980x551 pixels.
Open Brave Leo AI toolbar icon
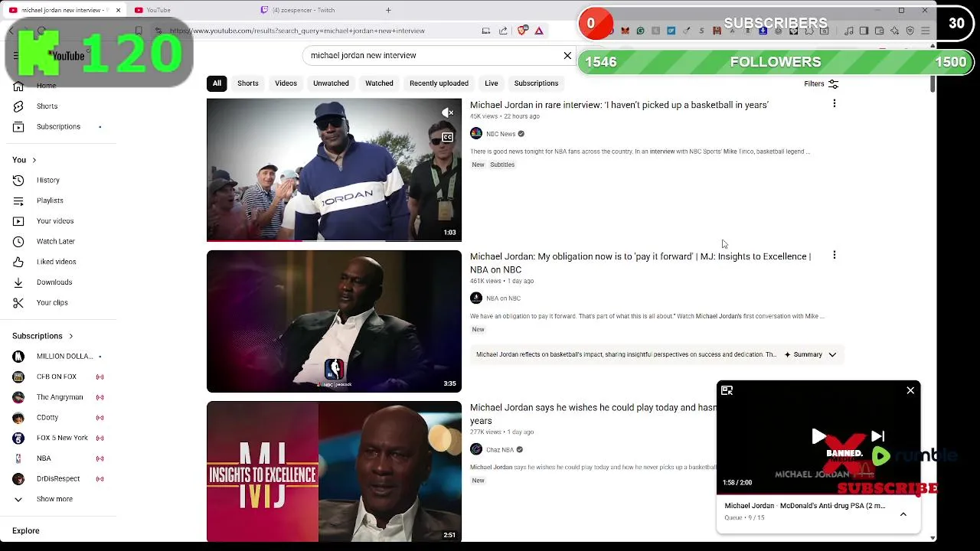(x=894, y=31)
